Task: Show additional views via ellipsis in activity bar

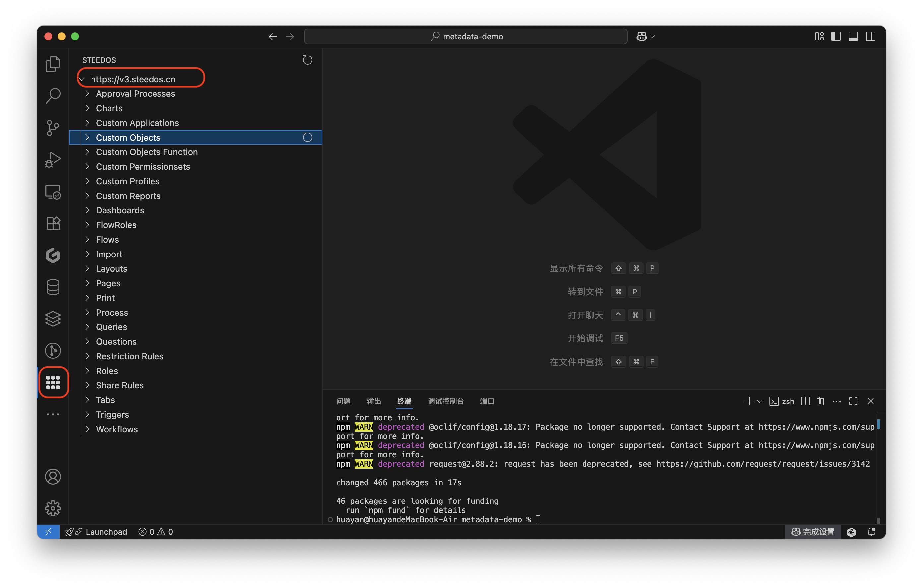Action: (x=53, y=414)
